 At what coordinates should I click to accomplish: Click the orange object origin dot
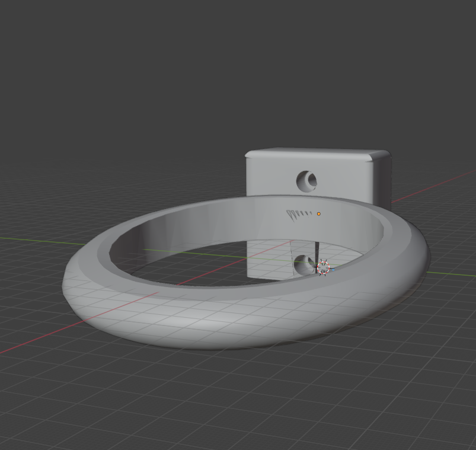click(319, 214)
